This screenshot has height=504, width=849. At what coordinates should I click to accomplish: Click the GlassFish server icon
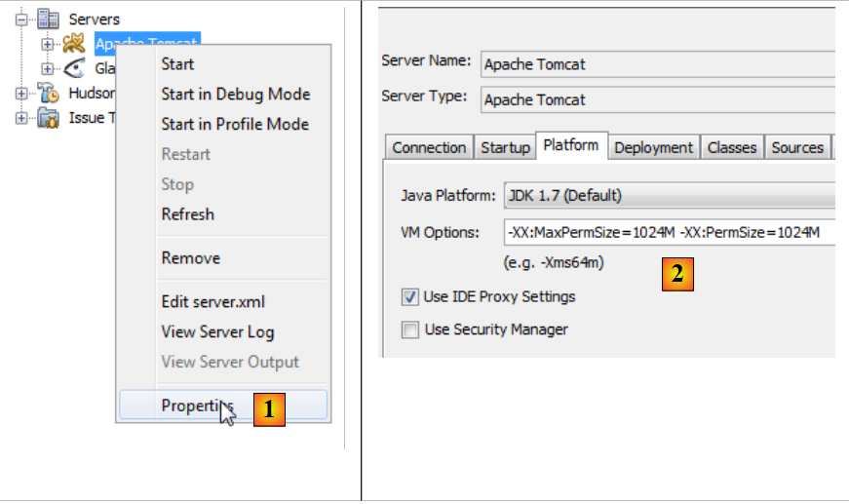74,68
